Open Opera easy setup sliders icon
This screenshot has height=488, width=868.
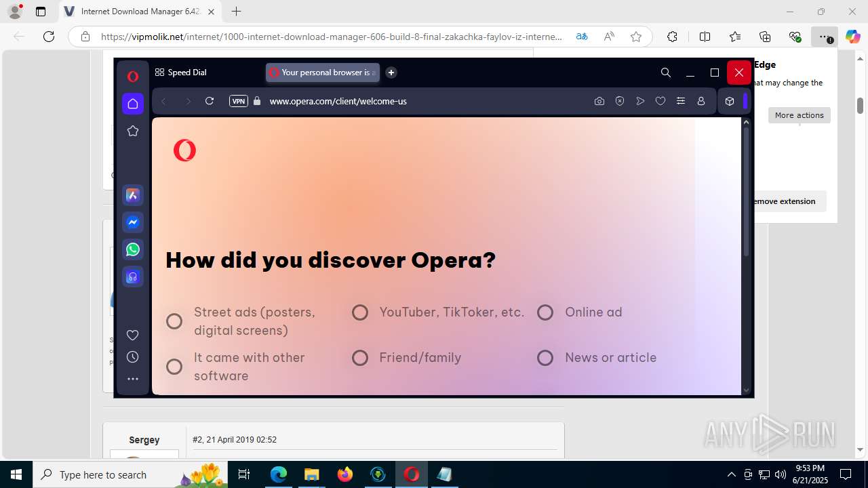click(x=681, y=101)
